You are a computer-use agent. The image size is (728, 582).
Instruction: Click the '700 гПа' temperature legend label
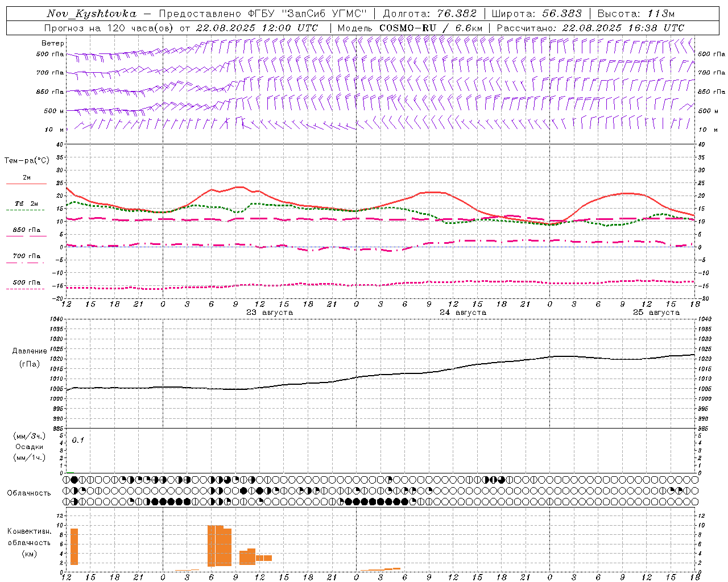(x=27, y=256)
